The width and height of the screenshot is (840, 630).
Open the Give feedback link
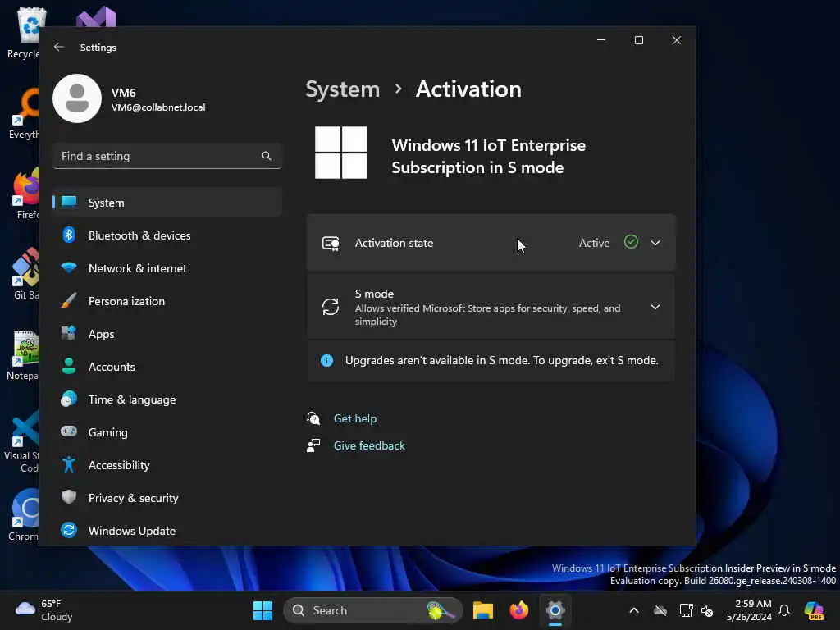pyautogui.click(x=369, y=445)
